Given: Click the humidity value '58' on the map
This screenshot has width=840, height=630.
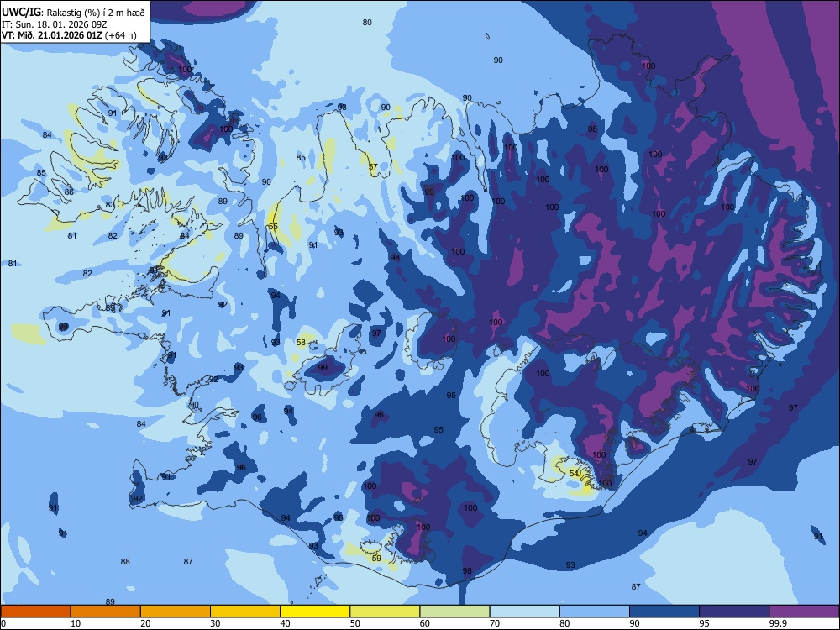Looking at the screenshot, I should point(301,343).
